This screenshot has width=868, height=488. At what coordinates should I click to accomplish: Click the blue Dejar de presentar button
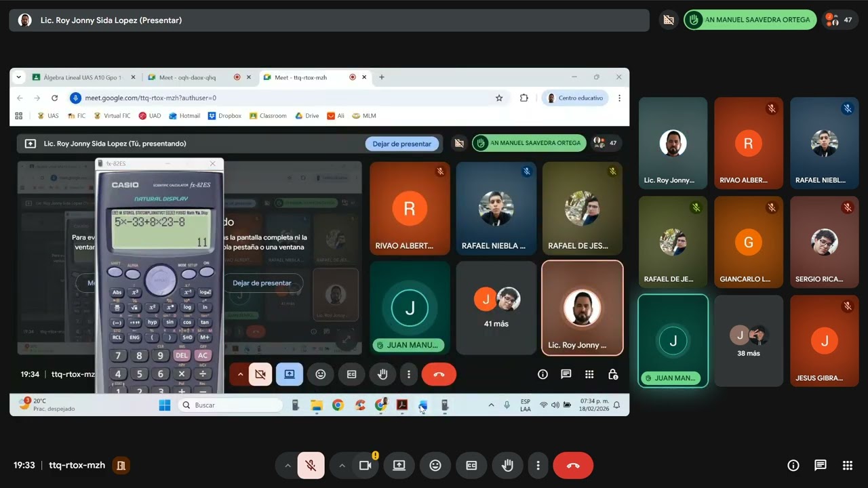click(x=402, y=144)
